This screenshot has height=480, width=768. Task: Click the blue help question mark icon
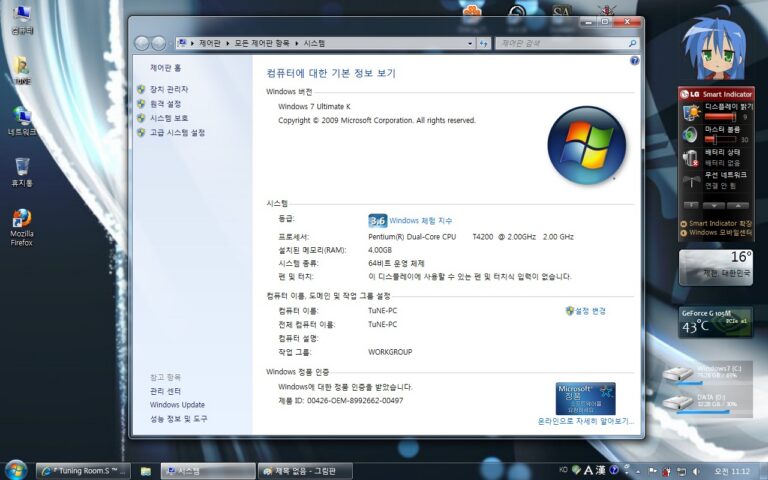click(635, 61)
